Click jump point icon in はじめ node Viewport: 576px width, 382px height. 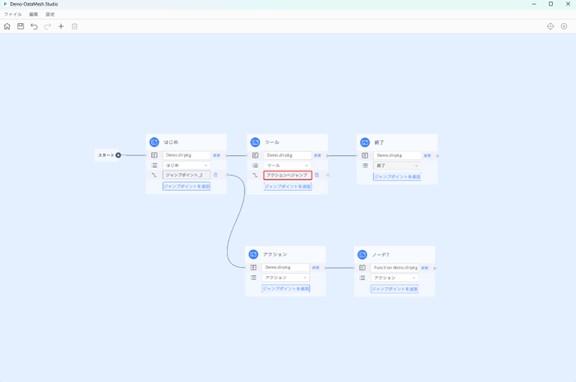click(154, 175)
